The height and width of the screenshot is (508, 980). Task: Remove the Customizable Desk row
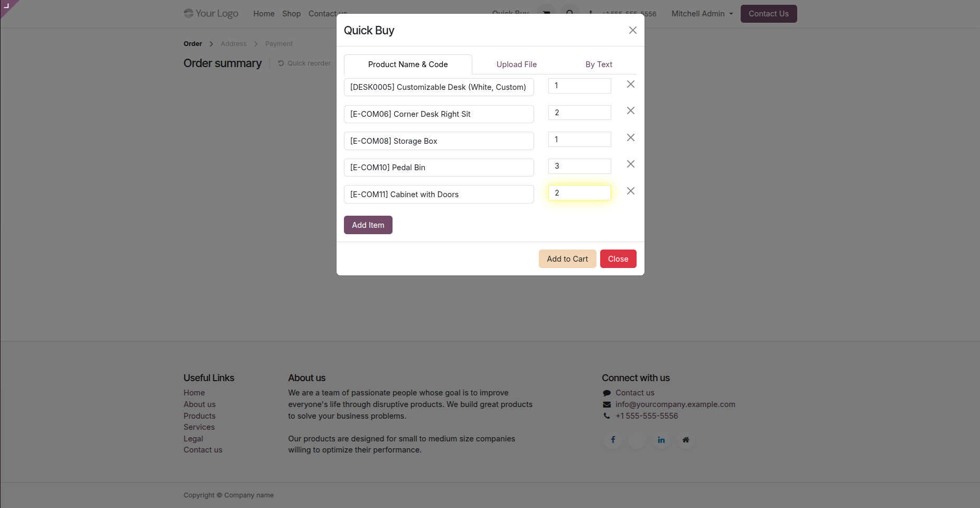pyautogui.click(x=630, y=85)
